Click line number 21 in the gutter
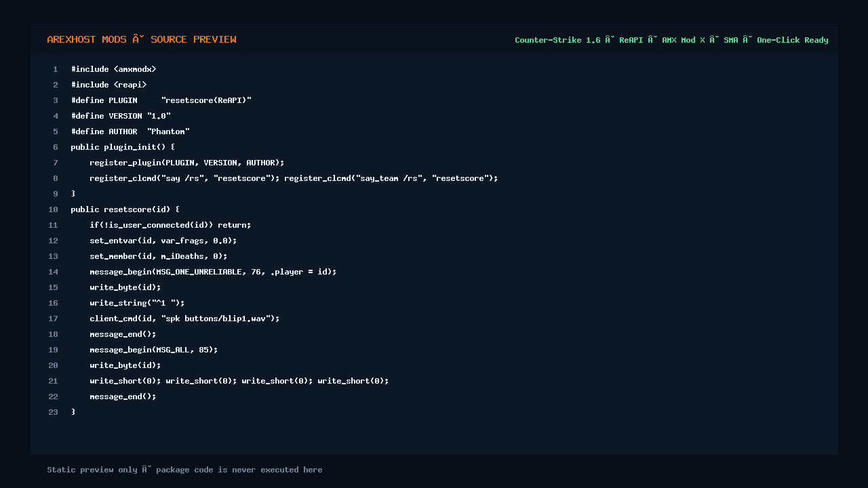This screenshot has width=868, height=488. click(53, 381)
